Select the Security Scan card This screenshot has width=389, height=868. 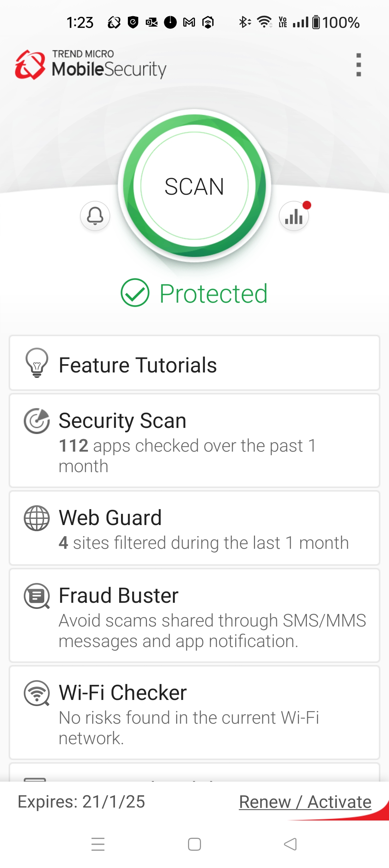(x=194, y=441)
